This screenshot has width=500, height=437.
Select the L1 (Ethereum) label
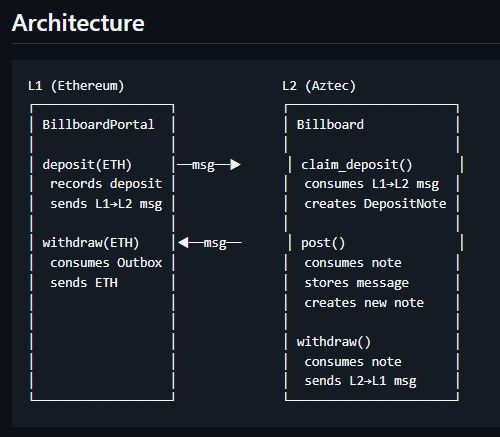coord(76,86)
